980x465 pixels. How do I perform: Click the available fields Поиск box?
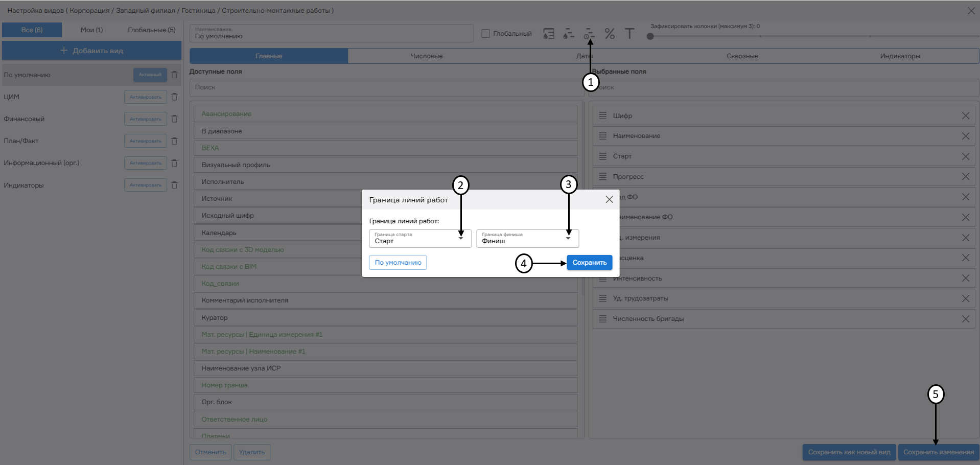click(x=386, y=87)
